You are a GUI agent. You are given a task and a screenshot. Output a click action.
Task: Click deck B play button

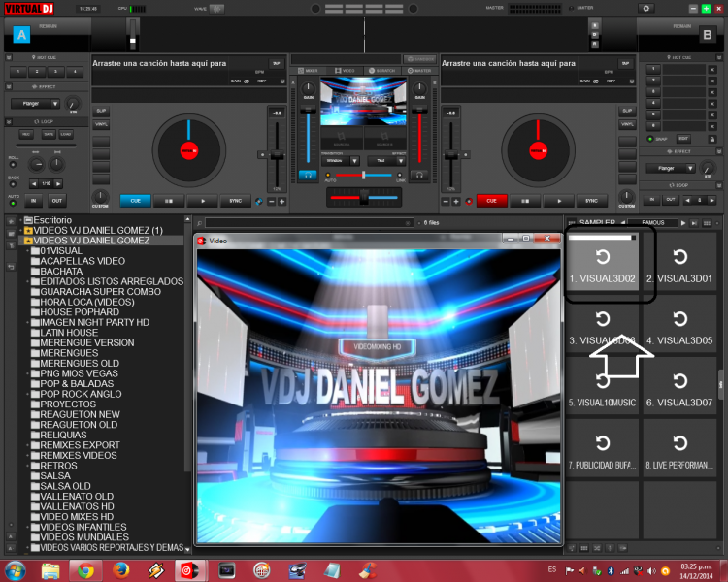pyautogui.click(x=559, y=201)
